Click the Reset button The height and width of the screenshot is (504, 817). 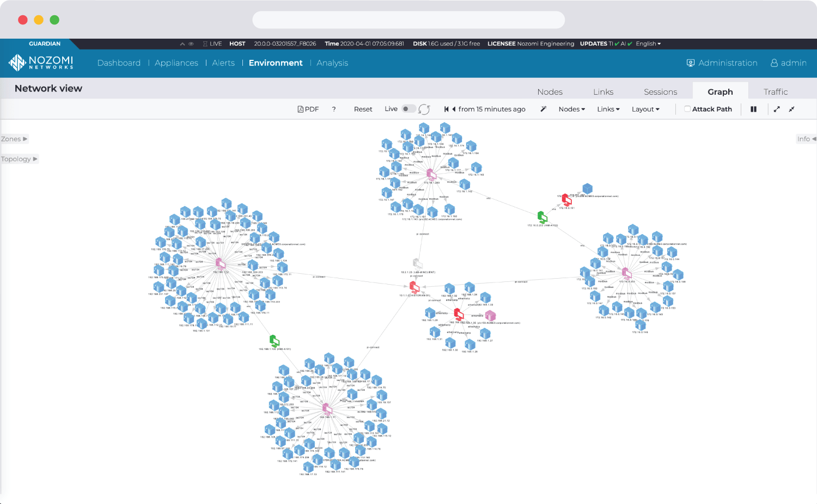363,109
